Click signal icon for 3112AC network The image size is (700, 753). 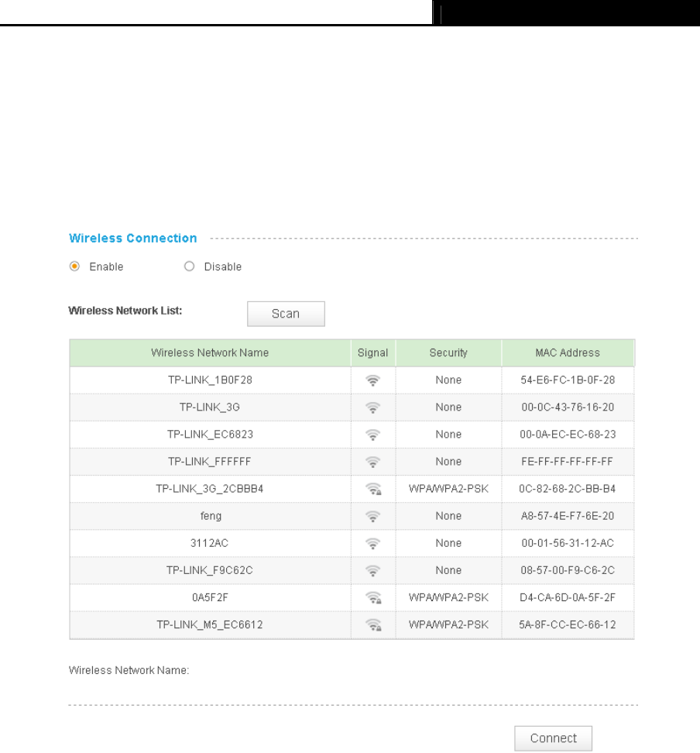tap(372, 544)
